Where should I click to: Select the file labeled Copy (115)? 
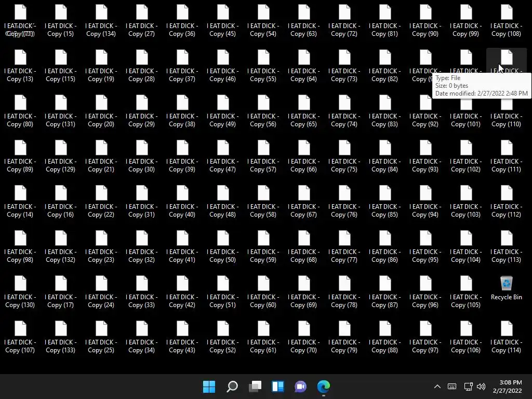coord(61,65)
